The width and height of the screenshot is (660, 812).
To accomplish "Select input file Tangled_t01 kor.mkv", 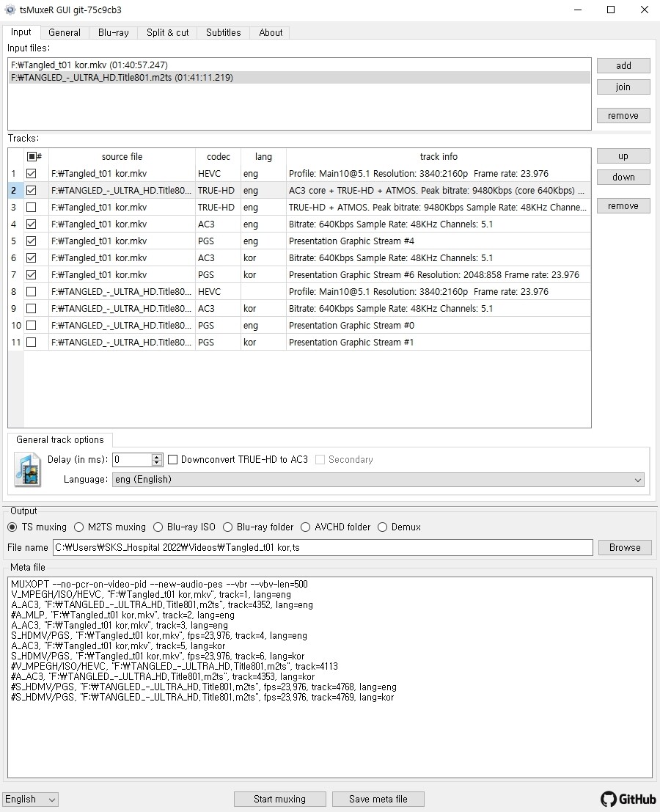I will (299, 65).
